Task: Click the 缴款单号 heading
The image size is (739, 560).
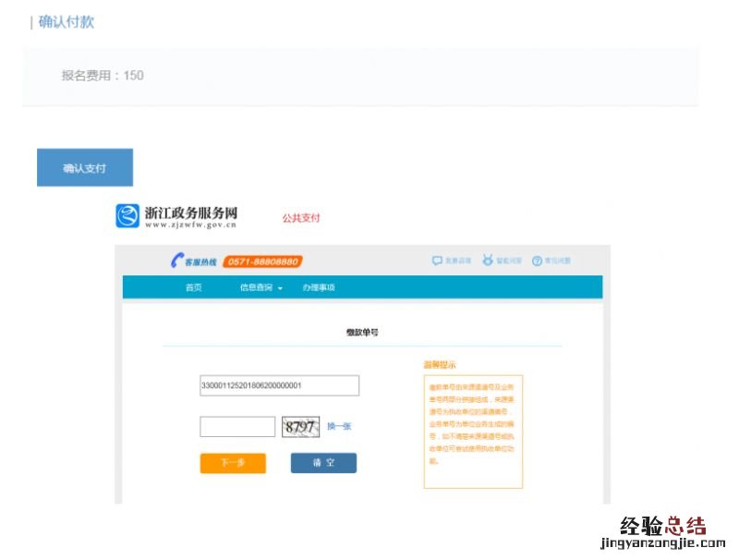Action: coord(362,333)
